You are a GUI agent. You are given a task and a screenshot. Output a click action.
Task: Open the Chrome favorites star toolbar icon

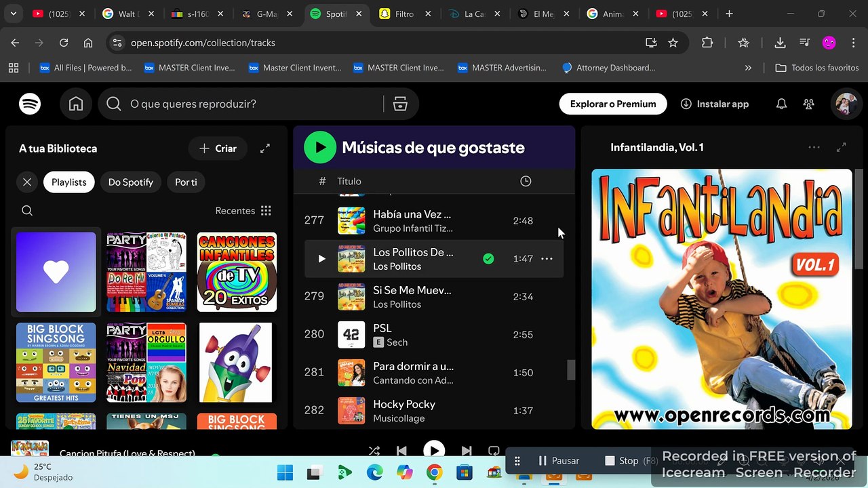[743, 43]
